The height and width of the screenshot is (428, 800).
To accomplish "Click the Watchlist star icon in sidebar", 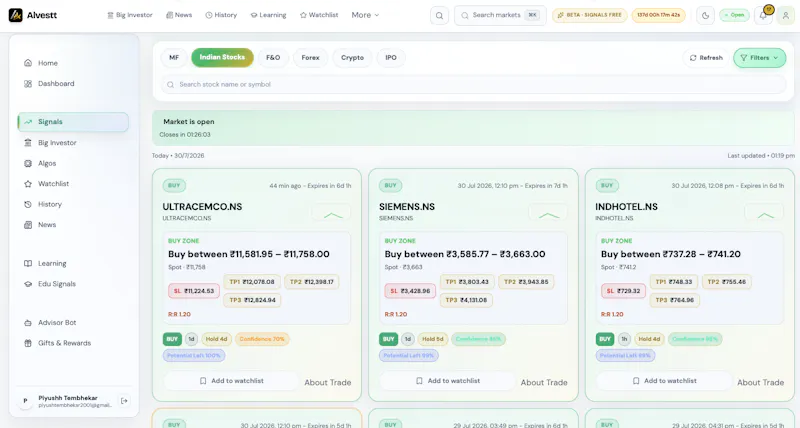I will 28,184.
